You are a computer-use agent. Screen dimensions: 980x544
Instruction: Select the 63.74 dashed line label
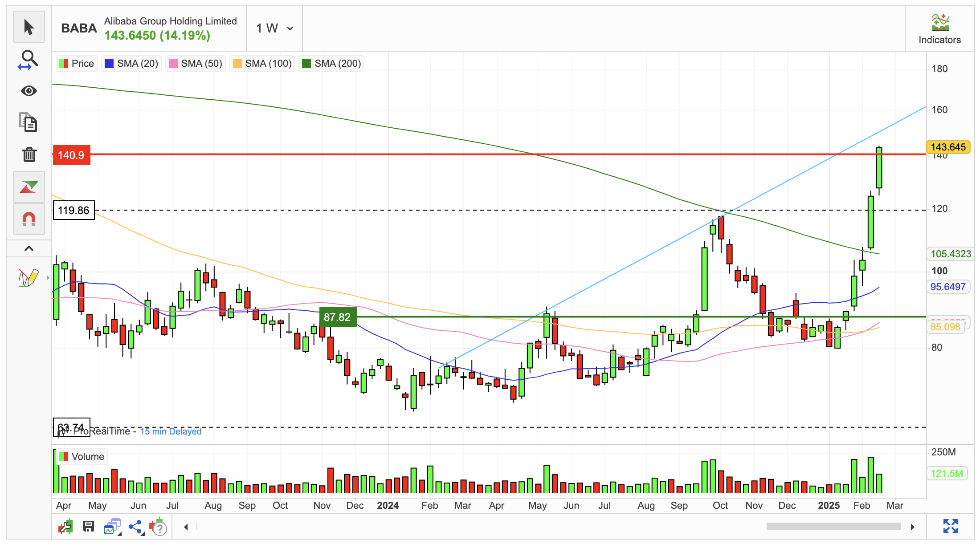tap(71, 427)
